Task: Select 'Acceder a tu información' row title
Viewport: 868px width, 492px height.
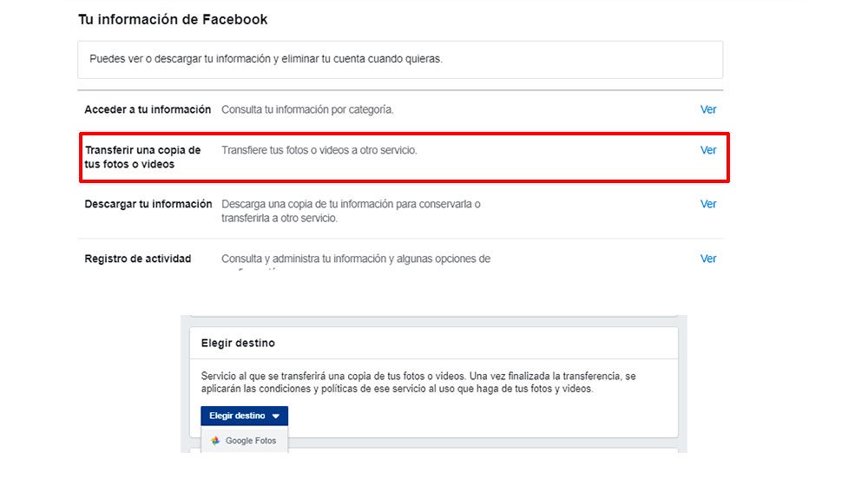Action: coord(148,109)
